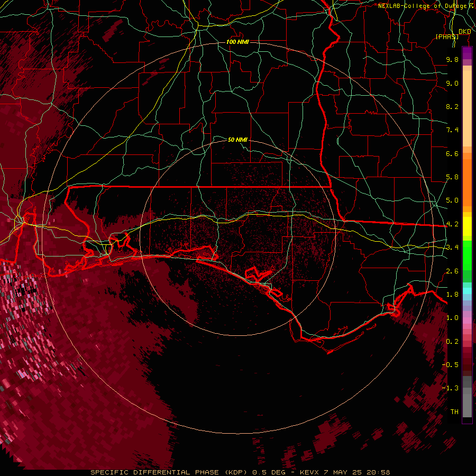This screenshot has width=476, height=476.
Task: Click the cyan segment of color bar
Action: tap(467, 291)
